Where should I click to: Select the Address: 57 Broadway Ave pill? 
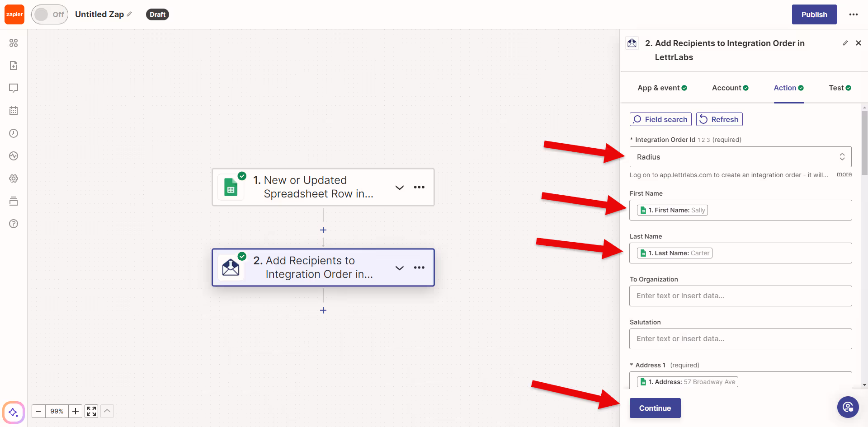point(688,382)
